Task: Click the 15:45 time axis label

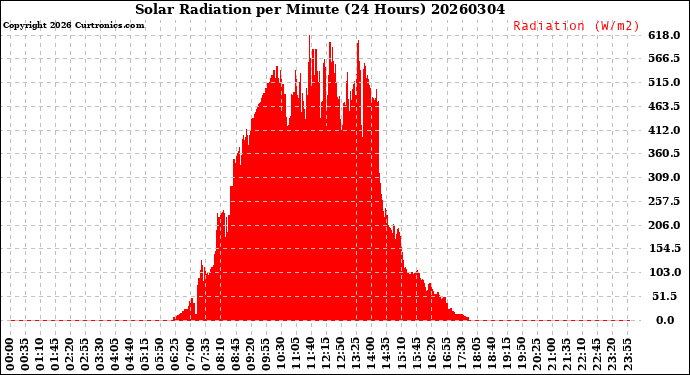Action: 416,355
